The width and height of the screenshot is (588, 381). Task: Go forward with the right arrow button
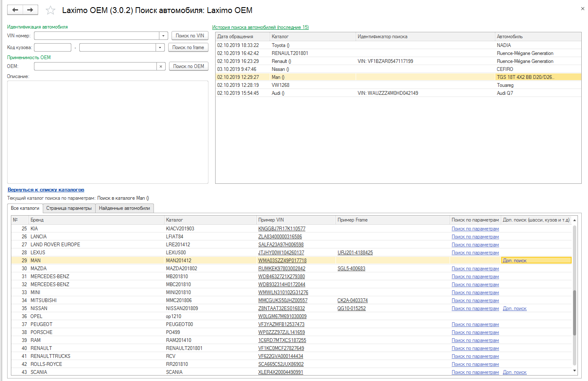pos(30,10)
